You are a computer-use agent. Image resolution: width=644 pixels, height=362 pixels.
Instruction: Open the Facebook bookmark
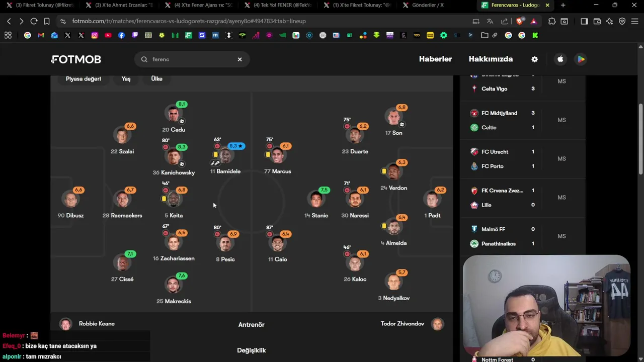pyautogui.click(x=121, y=35)
